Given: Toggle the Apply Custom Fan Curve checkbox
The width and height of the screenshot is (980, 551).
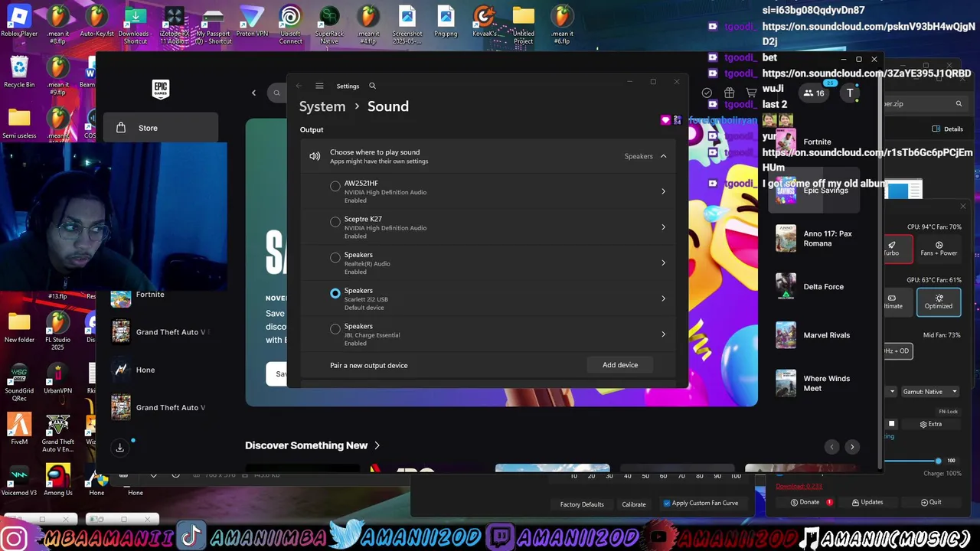Looking at the screenshot, I should 667,503.
